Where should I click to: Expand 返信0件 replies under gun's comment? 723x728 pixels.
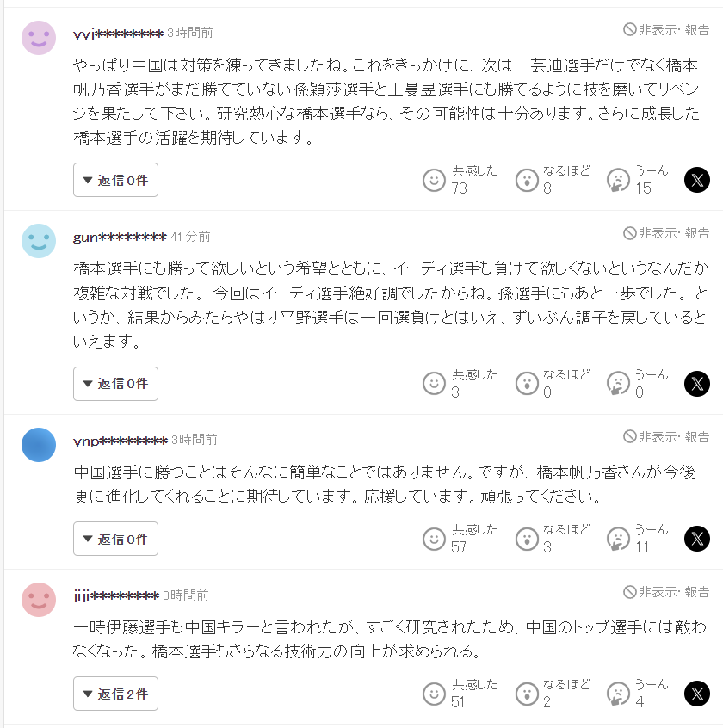point(115,384)
